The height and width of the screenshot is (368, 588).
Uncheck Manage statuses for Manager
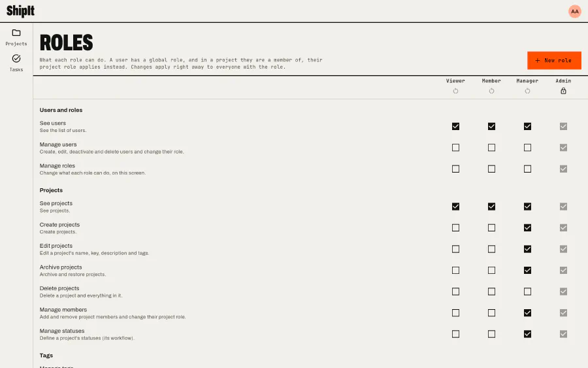(527, 334)
